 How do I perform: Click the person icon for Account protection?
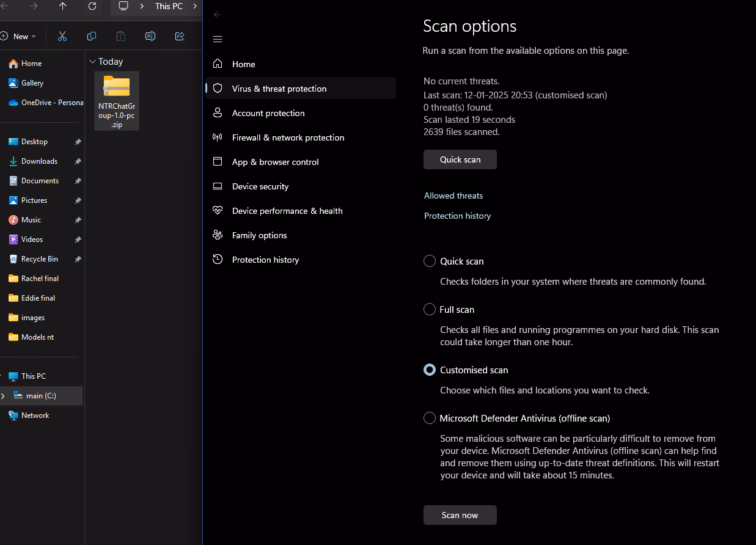[x=218, y=112]
